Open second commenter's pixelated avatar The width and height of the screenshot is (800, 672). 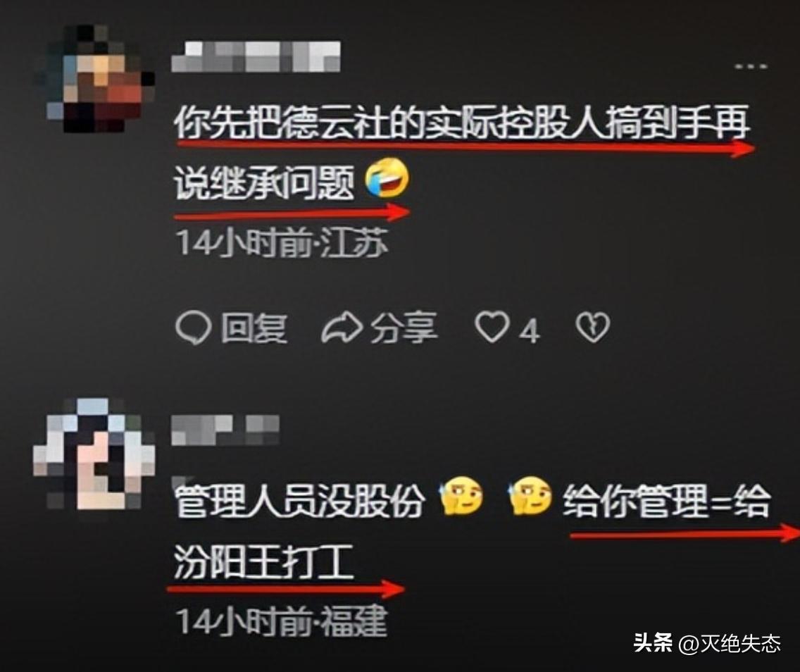tap(94, 454)
